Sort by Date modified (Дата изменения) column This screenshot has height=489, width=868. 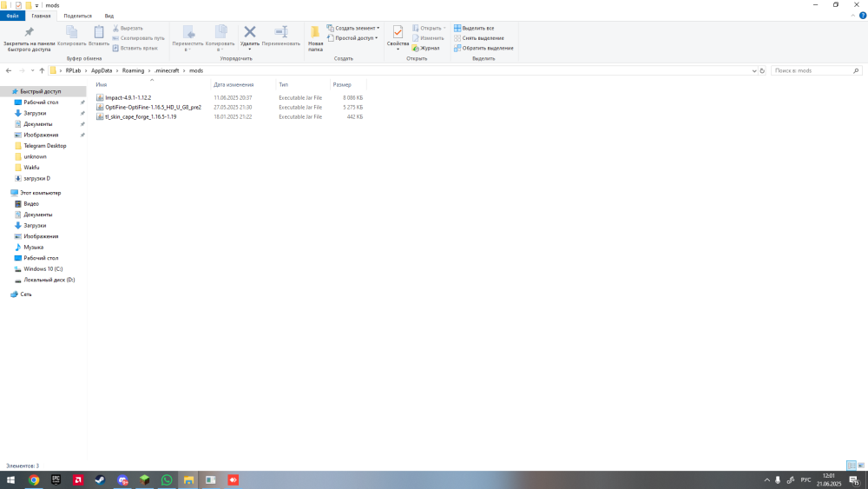click(233, 85)
